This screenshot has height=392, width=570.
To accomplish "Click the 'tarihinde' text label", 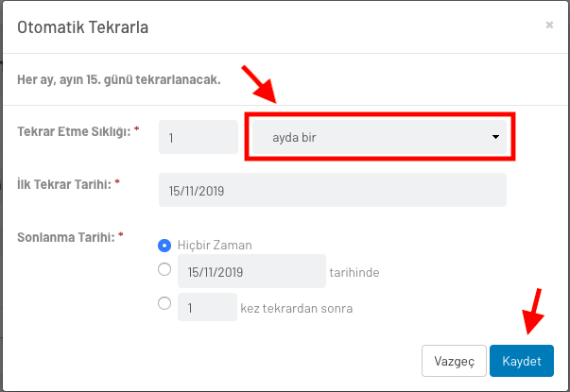I will coord(354,272).
